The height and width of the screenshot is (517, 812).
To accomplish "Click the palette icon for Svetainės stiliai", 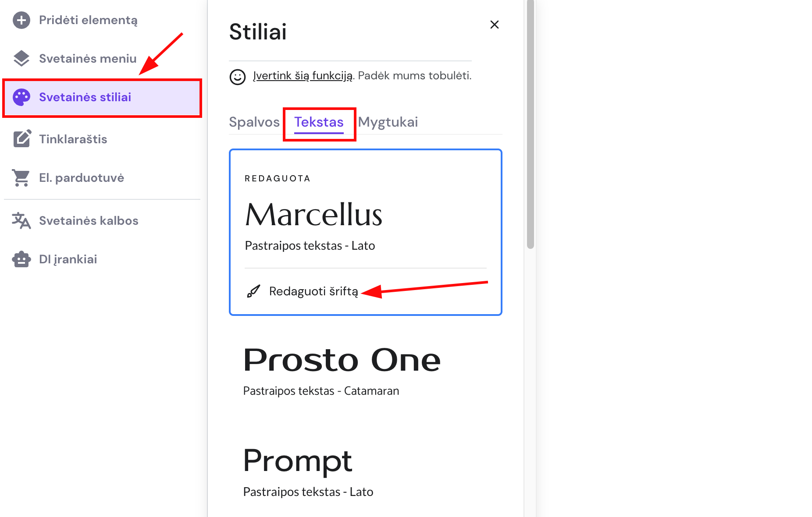I will tap(21, 97).
